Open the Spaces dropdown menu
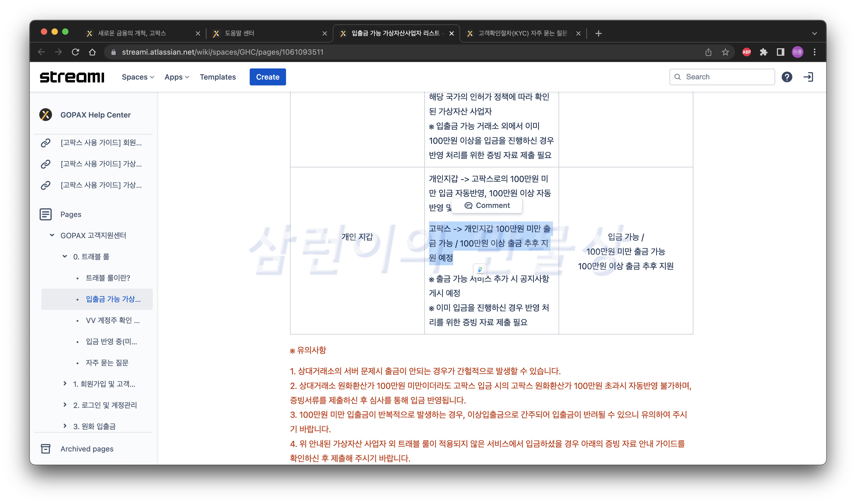The image size is (856, 504). (137, 77)
